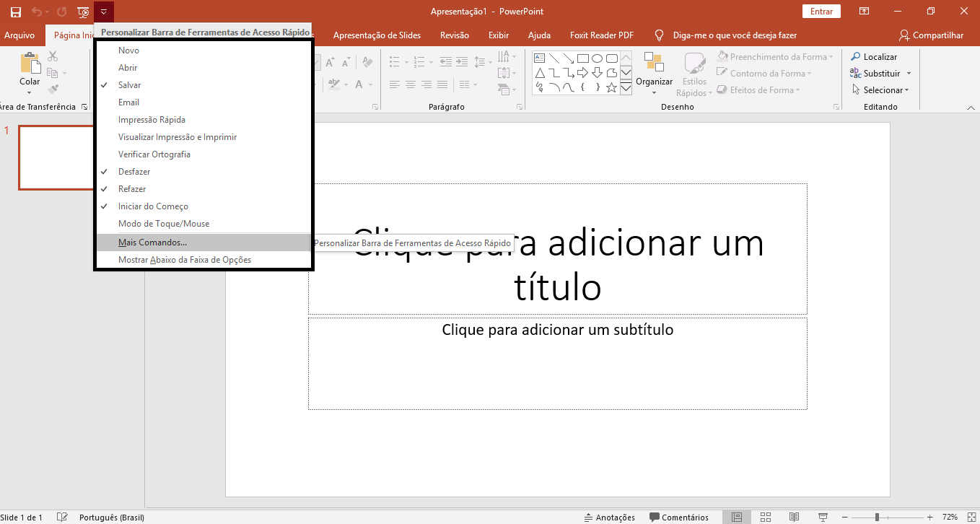Enable Impressão Rápida in the Quick Access menu
The image size is (980, 524).
152,120
